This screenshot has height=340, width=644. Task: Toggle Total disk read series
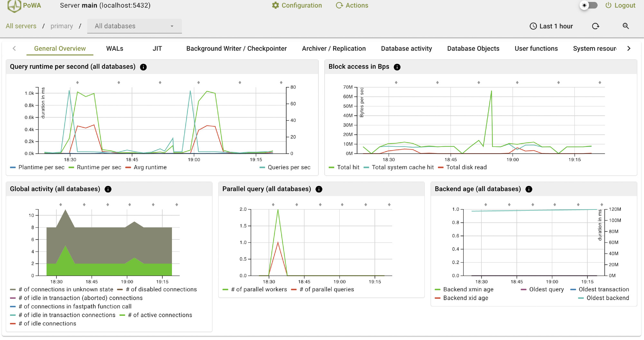click(x=462, y=167)
